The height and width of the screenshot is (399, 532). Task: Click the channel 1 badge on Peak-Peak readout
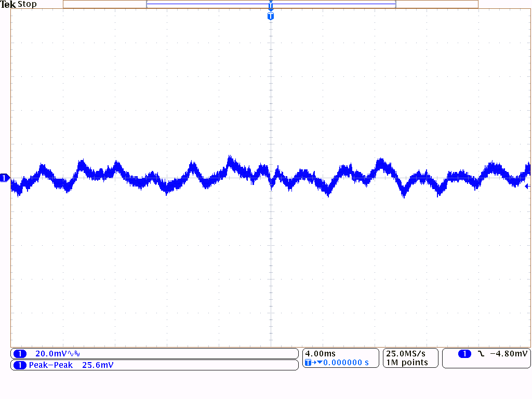pos(20,365)
